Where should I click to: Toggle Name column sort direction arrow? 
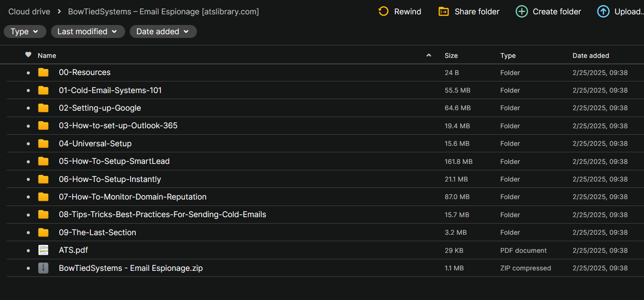pos(429,56)
